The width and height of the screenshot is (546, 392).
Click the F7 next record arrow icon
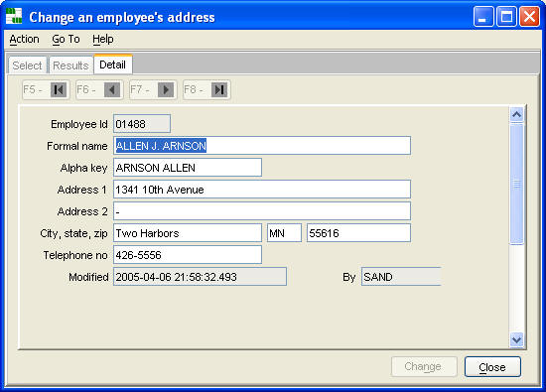(166, 90)
